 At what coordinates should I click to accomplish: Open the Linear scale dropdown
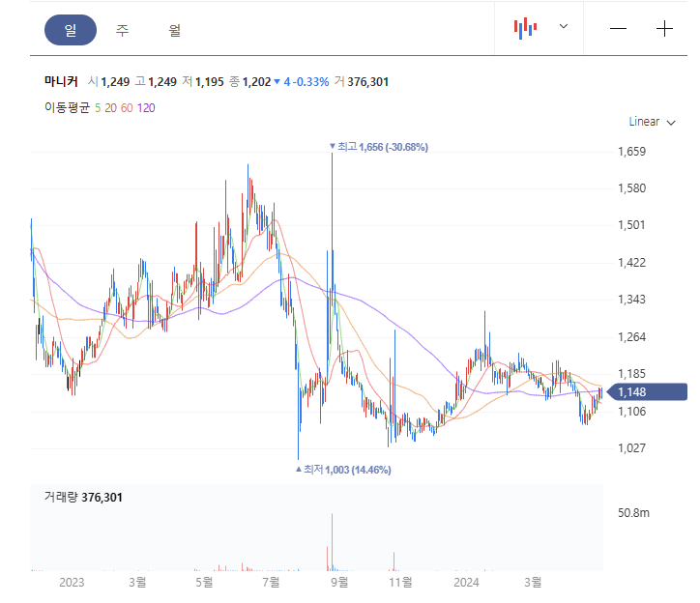point(652,122)
